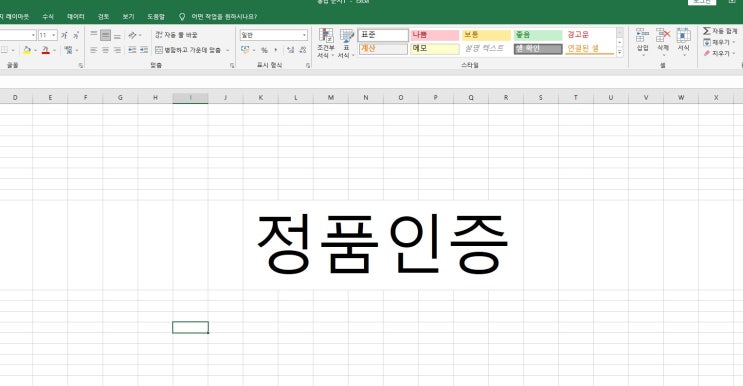Click the Decrease Font Size icon
Image resolution: width=743 pixels, height=386 pixels.
pos(76,35)
